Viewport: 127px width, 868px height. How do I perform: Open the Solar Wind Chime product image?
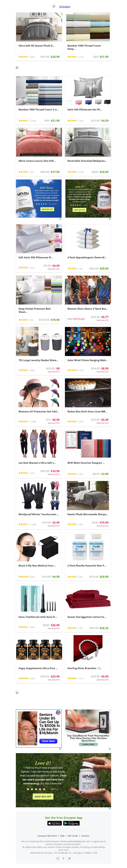88,341
